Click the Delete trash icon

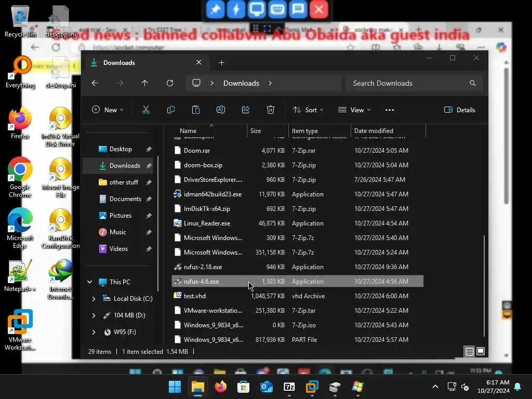click(270, 110)
